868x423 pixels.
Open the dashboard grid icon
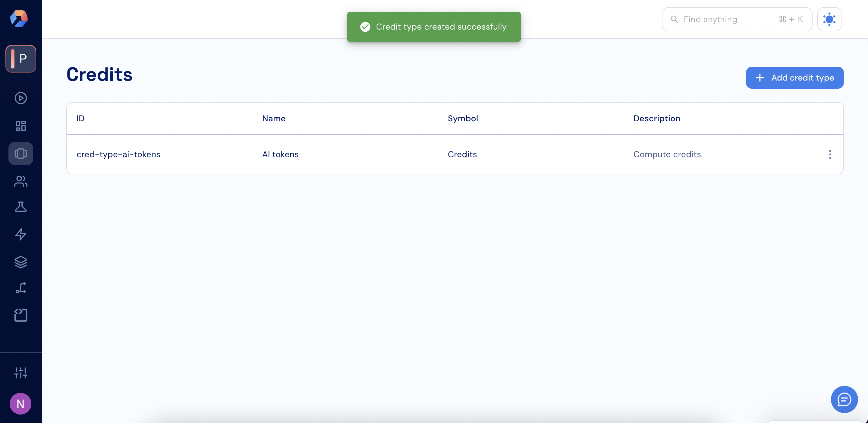pyautogui.click(x=20, y=126)
